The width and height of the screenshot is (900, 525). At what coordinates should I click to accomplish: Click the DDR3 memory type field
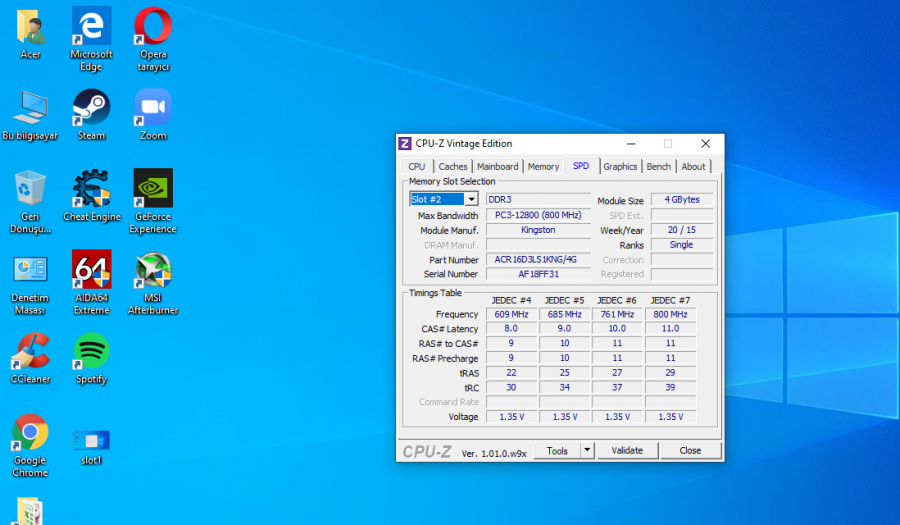tap(538, 200)
